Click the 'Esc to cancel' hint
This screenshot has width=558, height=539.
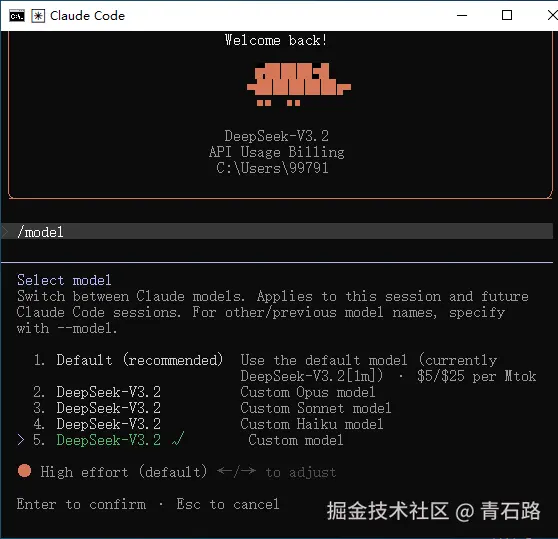[228, 504]
